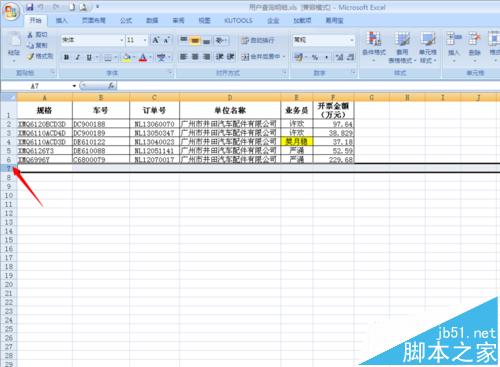
Task: Set vertical alignment to top
Action: (x=184, y=40)
